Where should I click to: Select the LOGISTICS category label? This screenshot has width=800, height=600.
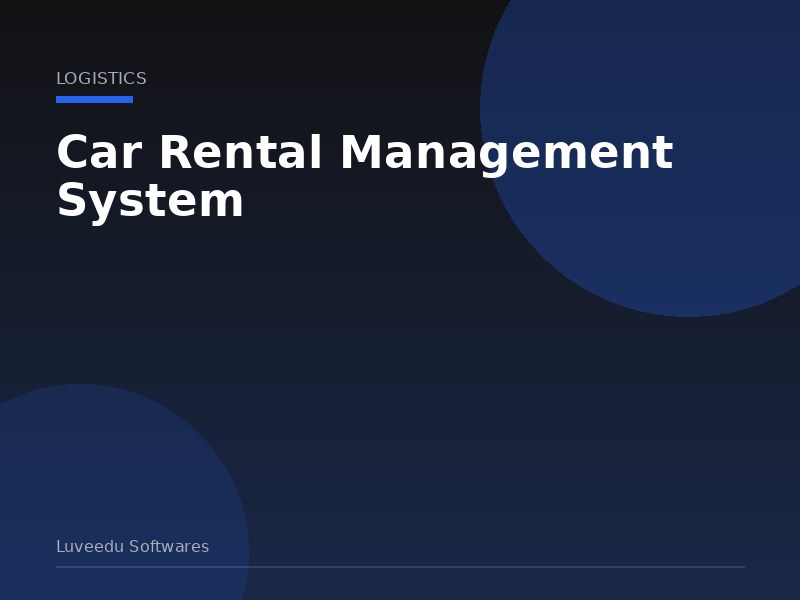click(x=101, y=79)
